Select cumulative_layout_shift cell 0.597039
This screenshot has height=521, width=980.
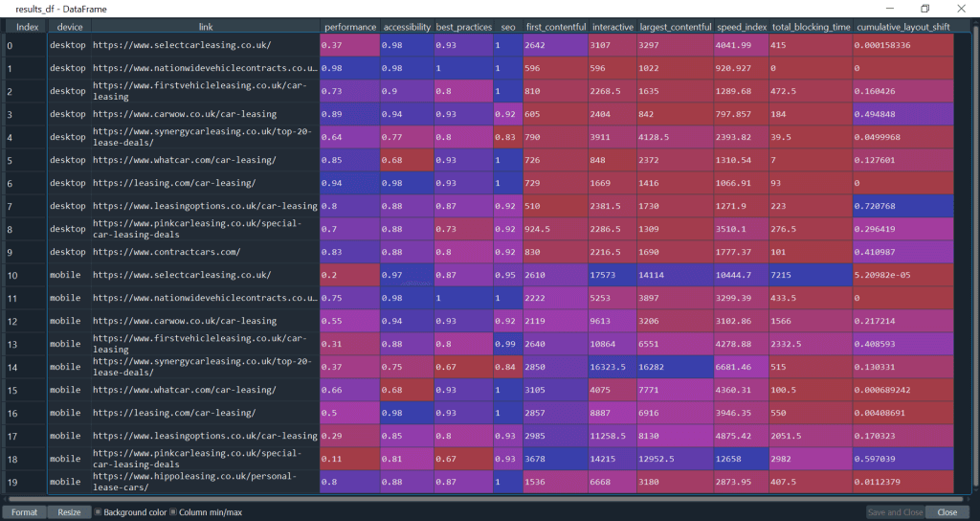[903, 459]
